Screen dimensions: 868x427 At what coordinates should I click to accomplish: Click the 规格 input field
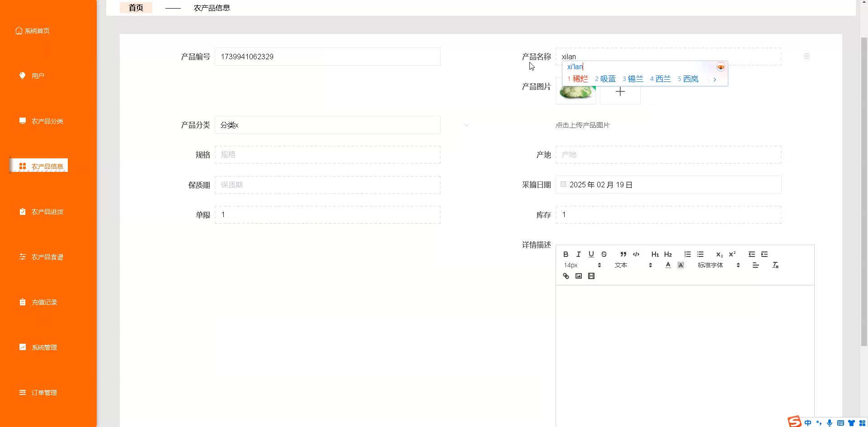point(327,155)
